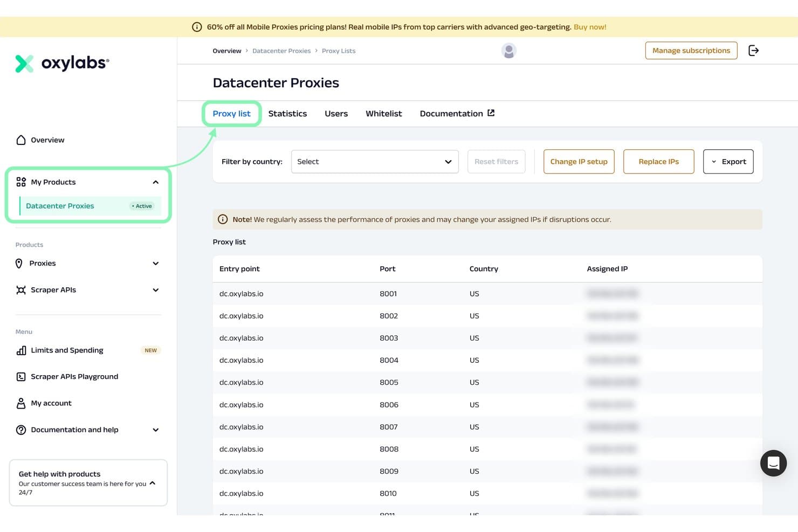Click the Buy now! link
Screen dimensions: 798x532
pyautogui.click(x=590, y=27)
